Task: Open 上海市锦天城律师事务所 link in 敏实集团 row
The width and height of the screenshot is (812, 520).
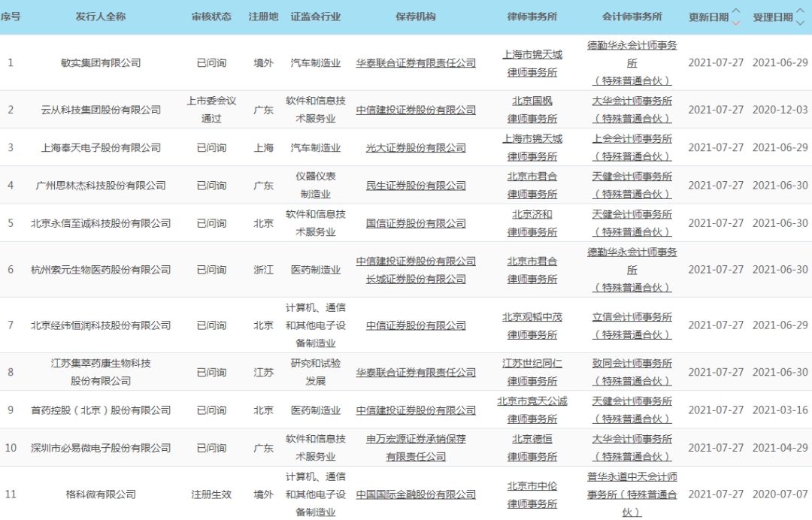Action: pyautogui.click(x=532, y=63)
